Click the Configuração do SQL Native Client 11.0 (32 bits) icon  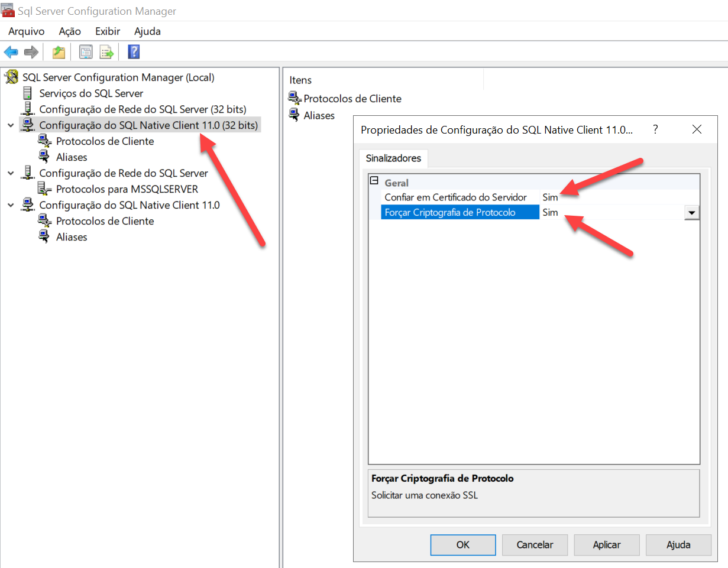coord(27,125)
